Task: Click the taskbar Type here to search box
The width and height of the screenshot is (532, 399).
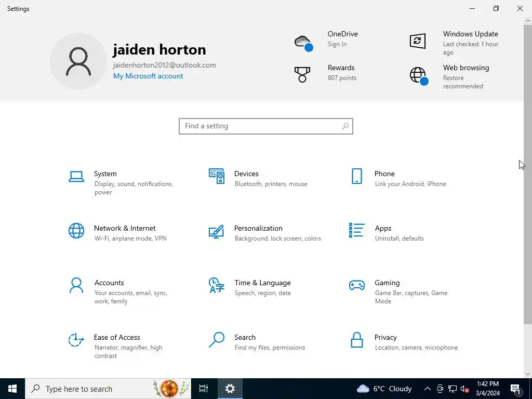Action: [108, 389]
